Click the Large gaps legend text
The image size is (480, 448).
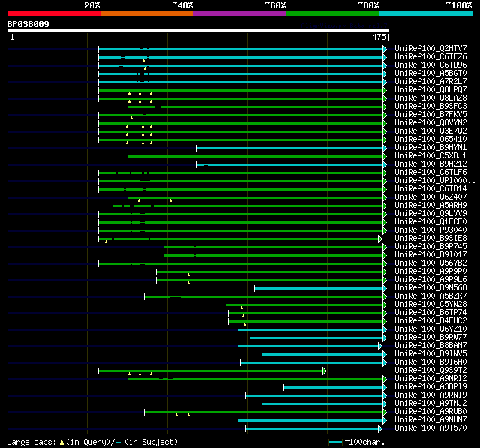pos(92,442)
